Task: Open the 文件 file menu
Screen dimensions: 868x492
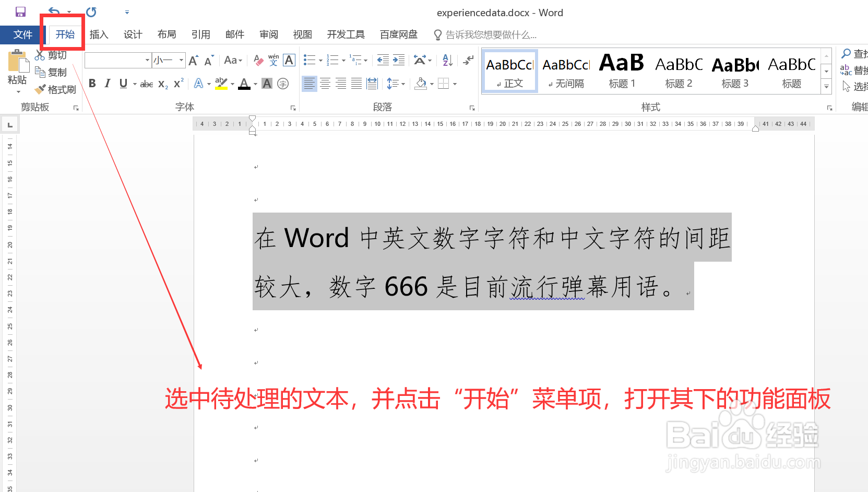Action: click(22, 34)
